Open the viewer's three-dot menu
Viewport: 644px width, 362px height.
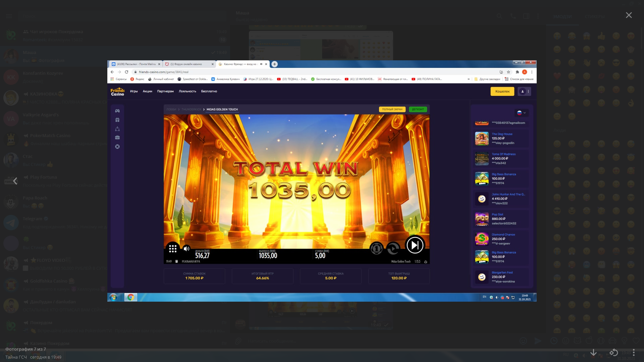click(634, 352)
